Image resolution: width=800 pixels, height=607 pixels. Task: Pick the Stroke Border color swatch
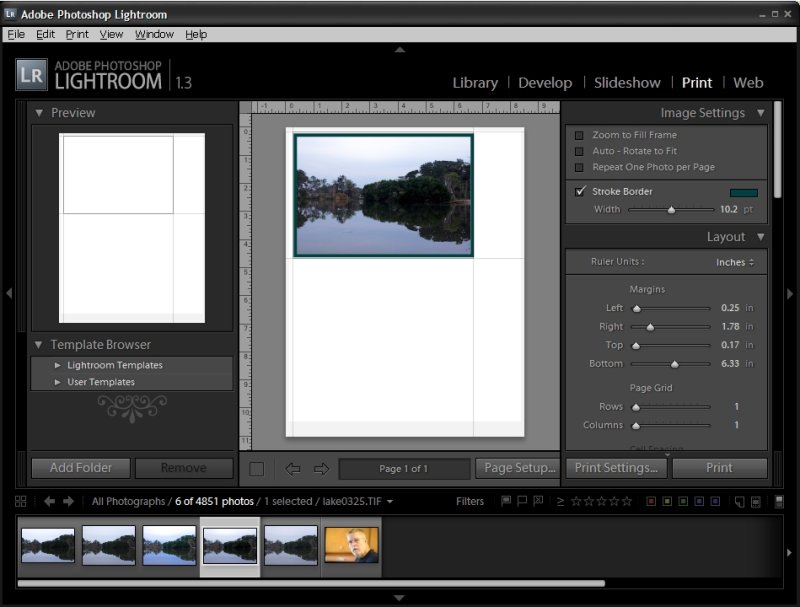click(743, 192)
